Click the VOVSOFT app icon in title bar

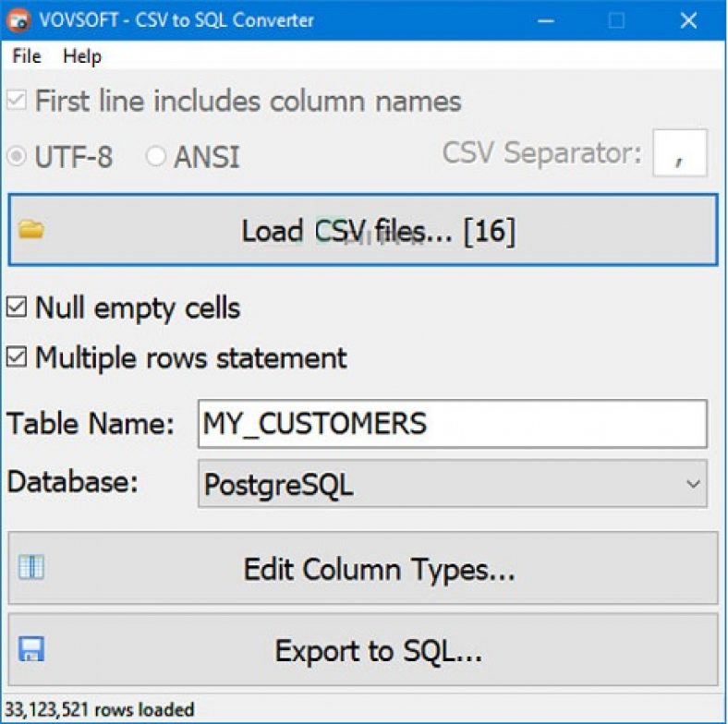[18, 20]
